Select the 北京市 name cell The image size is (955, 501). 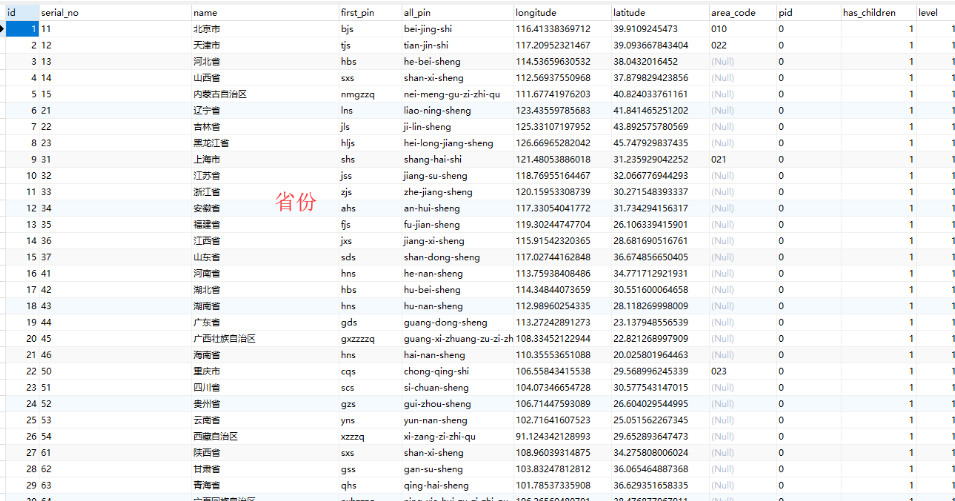click(x=208, y=29)
